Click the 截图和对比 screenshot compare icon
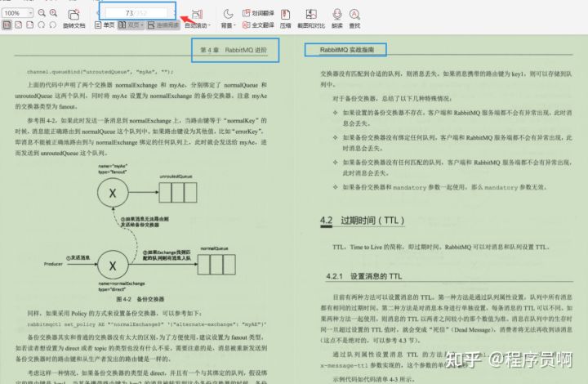The width and height of the screenshot is (588, 384). [x=311, y=15]
